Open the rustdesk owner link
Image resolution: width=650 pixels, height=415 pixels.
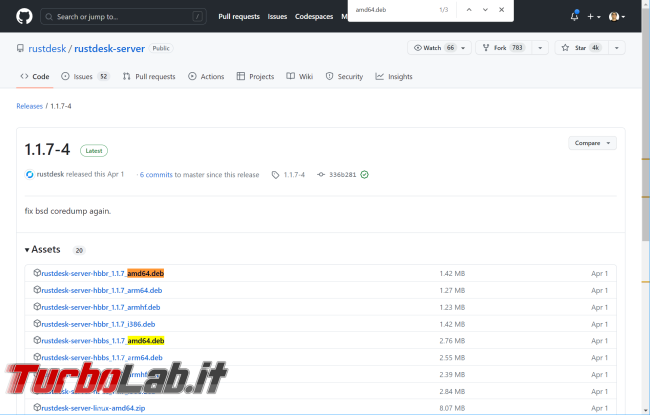(47, 49)
